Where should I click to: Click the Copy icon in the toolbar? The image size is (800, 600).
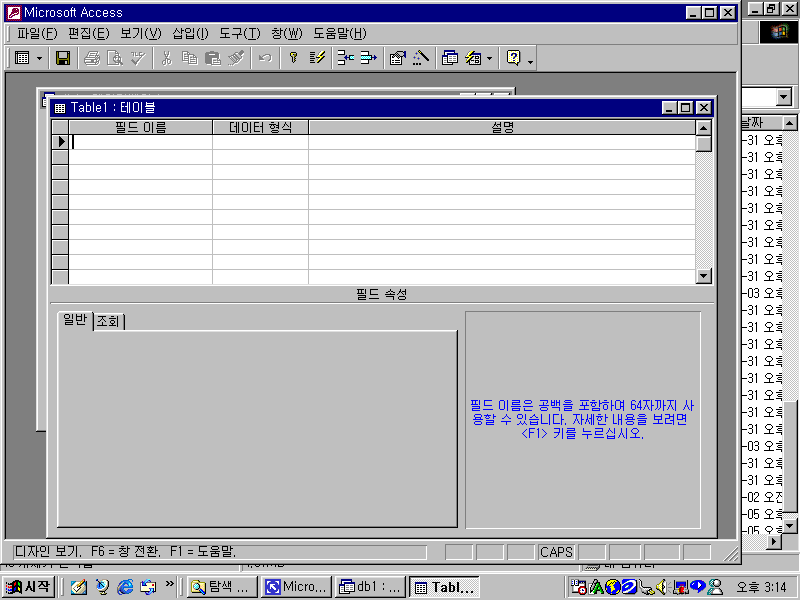point(189,58)
